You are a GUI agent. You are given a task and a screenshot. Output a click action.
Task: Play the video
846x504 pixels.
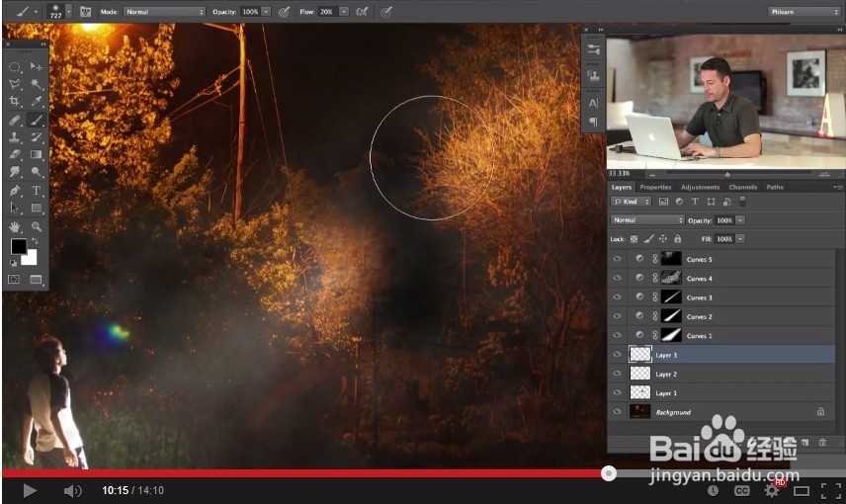(x=30, y=490)
